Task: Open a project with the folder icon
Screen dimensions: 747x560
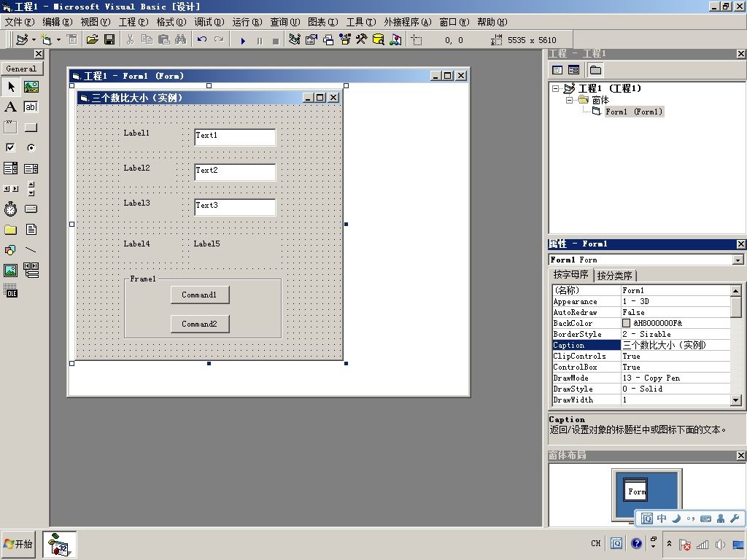Action: (x=93, y=39)
